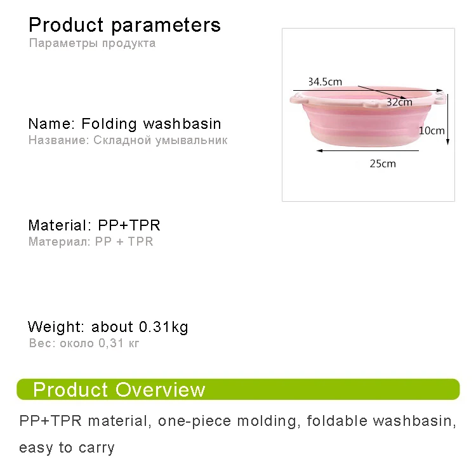Click the Material: PP+TPR text
This screenshot has width=476, height=464.
[94, 225]
